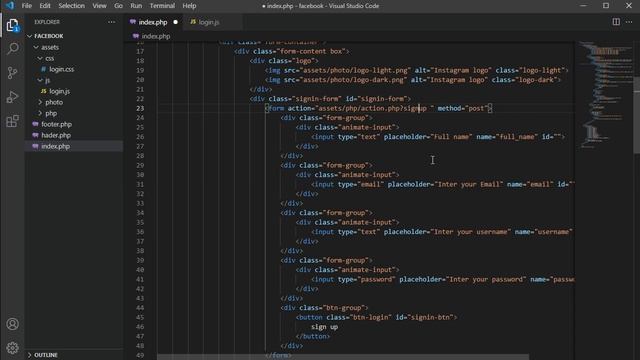
Task: Open the Accounts menu icon
Action: (x=12, y=324)
